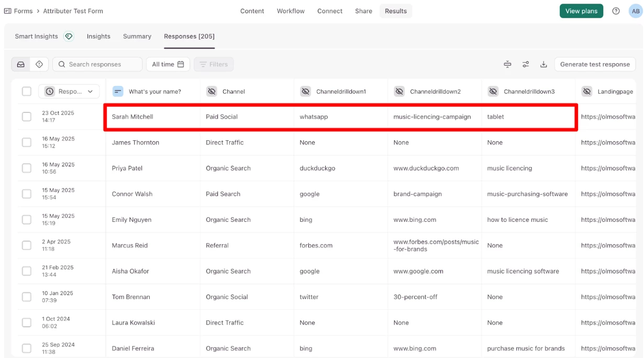This screenshot has height=358, width=644.
Task: Switch to the Workflow tab
Action: coord(291,11)
